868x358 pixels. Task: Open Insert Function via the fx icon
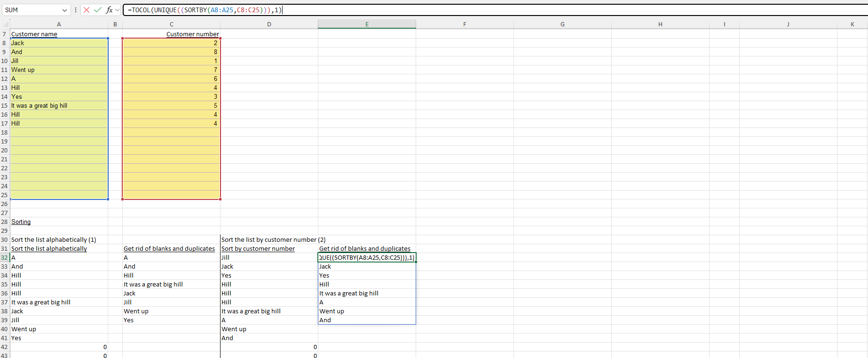(x=109, y=10)
